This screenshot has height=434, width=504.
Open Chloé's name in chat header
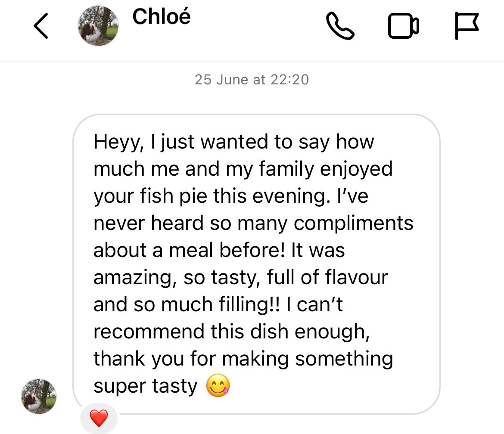[161, 17]
